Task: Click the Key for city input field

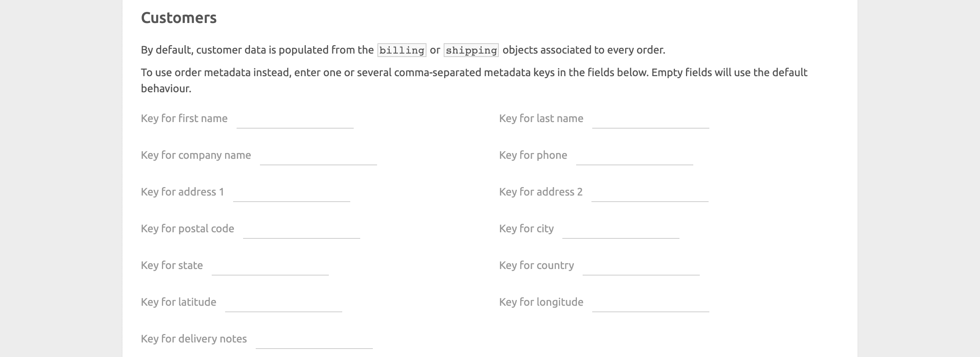Action: [x=620, y=234]
